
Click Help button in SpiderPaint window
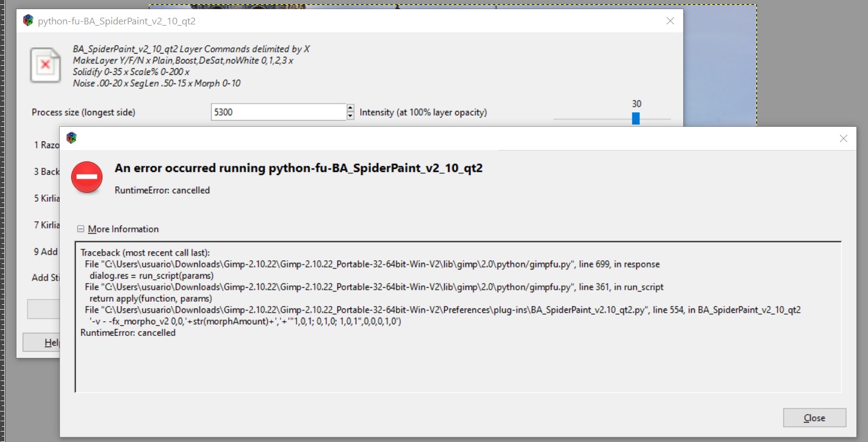pos(41,343)
